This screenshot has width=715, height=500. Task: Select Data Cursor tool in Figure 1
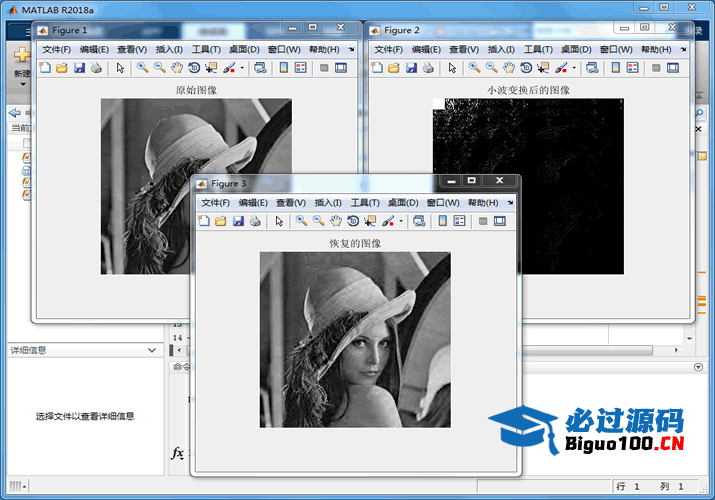211,68
